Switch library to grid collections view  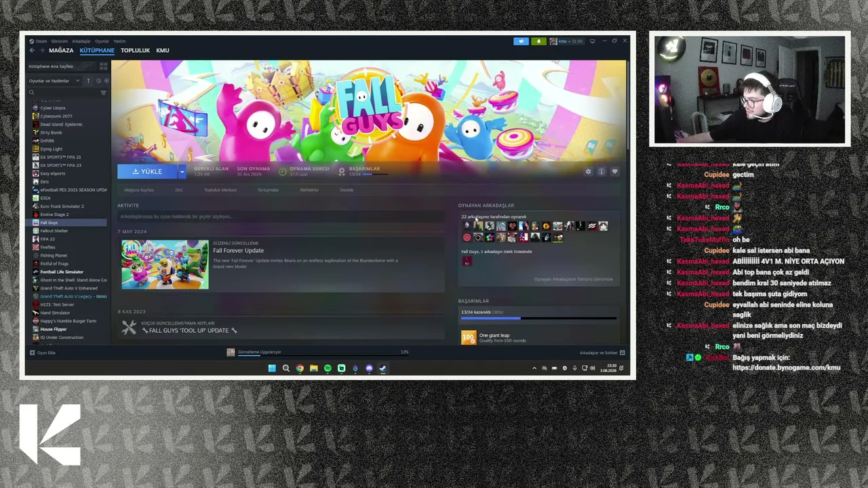click(x=103, y=66)
